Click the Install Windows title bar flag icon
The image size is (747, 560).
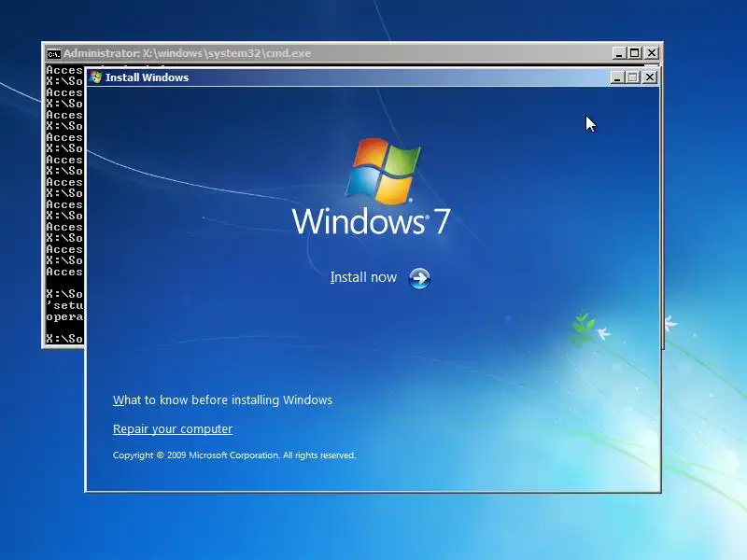tap(96, 77)
